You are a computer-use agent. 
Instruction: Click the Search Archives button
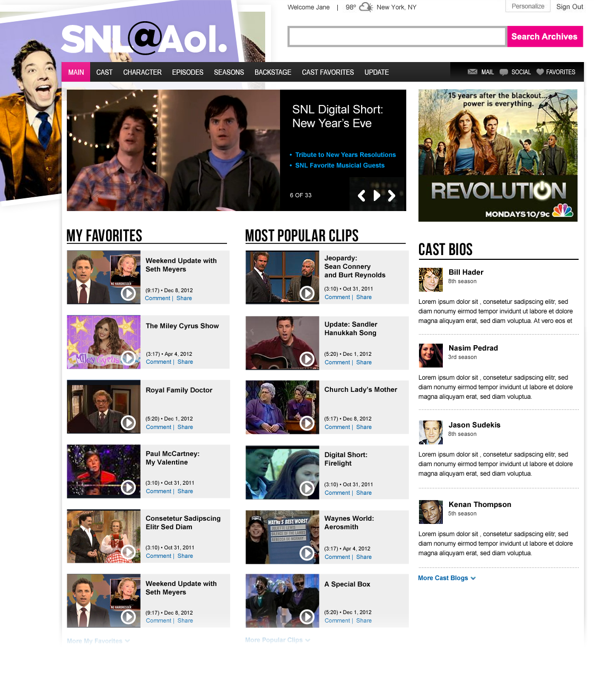click(545, 37)
